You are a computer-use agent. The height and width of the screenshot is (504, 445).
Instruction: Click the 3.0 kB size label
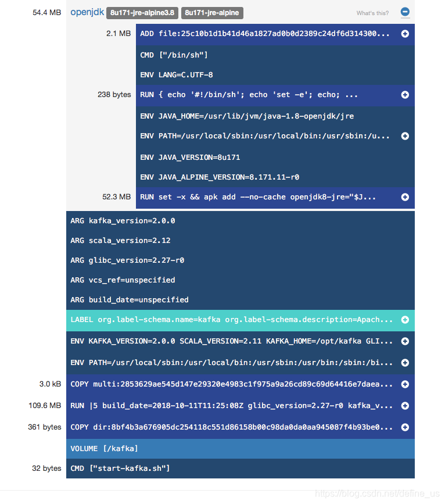(x=51, y=384)
